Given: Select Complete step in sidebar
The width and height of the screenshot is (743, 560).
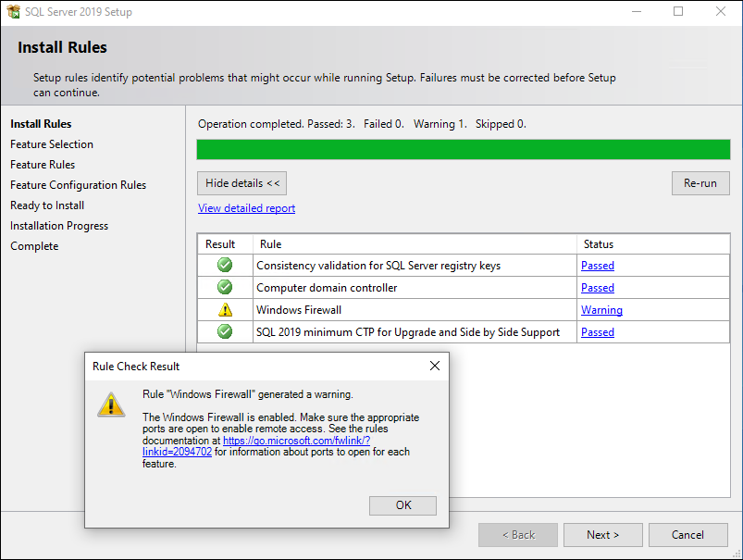Looking at the screenshot, I should click(x=34, y=246).
